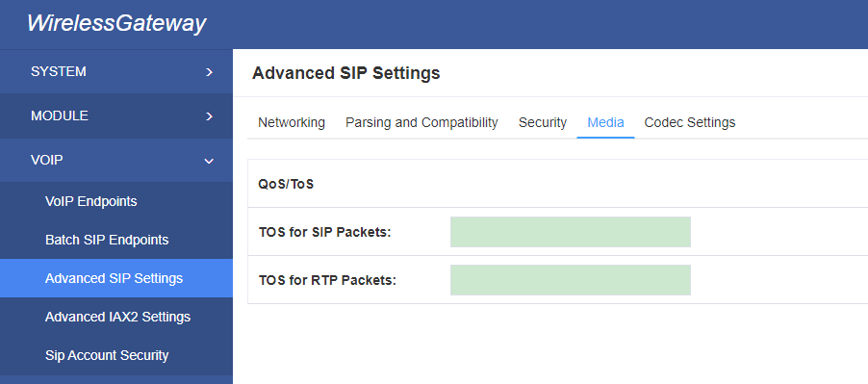Expand the MODULE menu chevron
This screenshot has width=868, height=384.
pos(209,116)
